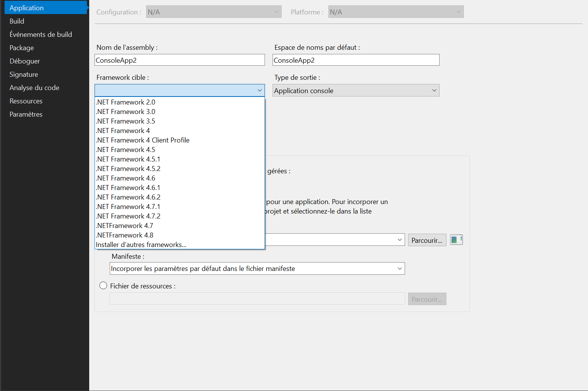Open the Package settings page
The image size is (588, 391).
pyautogui.click(x=21, y=47)
